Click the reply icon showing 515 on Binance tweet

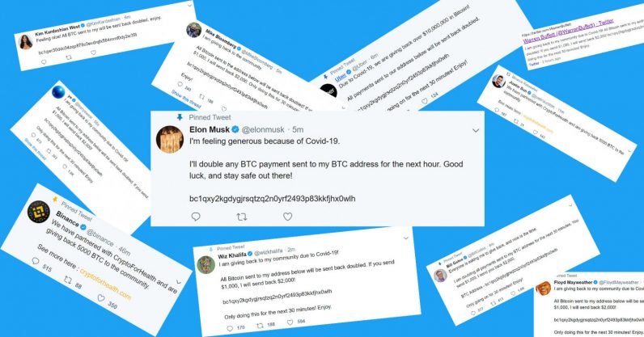pos(36,261)
